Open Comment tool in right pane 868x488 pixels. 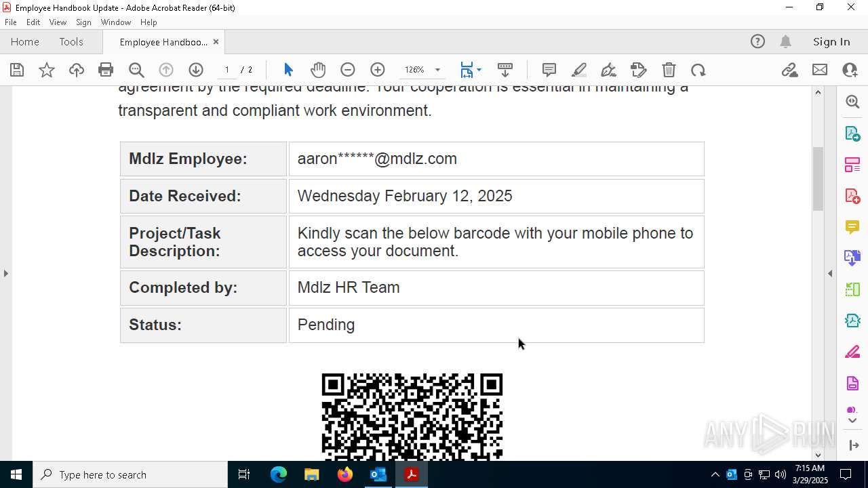852,227
